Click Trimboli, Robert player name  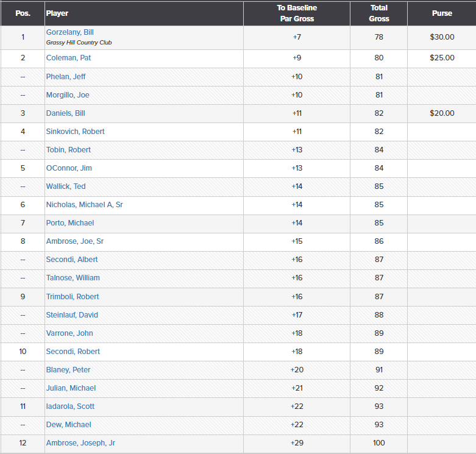(x=73, y=297)
